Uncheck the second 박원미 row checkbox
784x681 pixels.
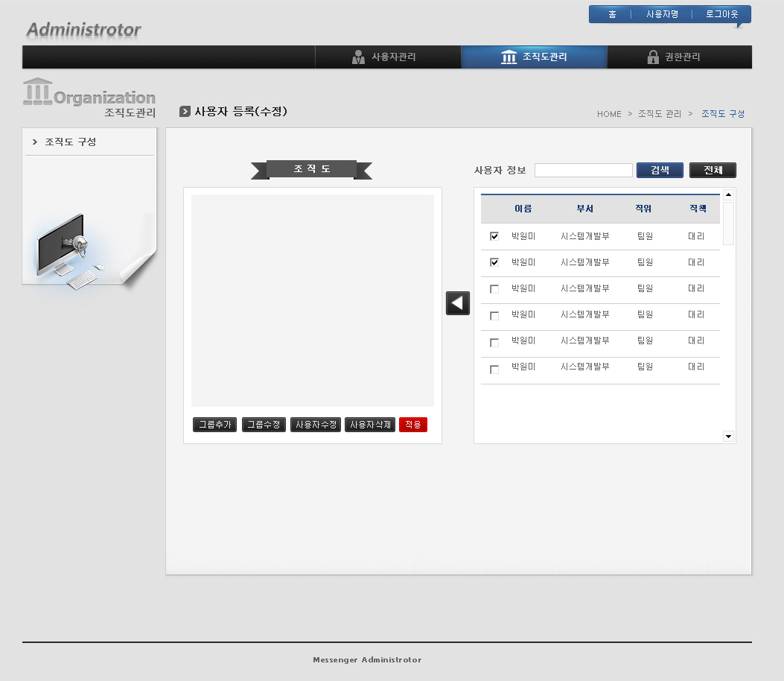(x=494, y=262)
